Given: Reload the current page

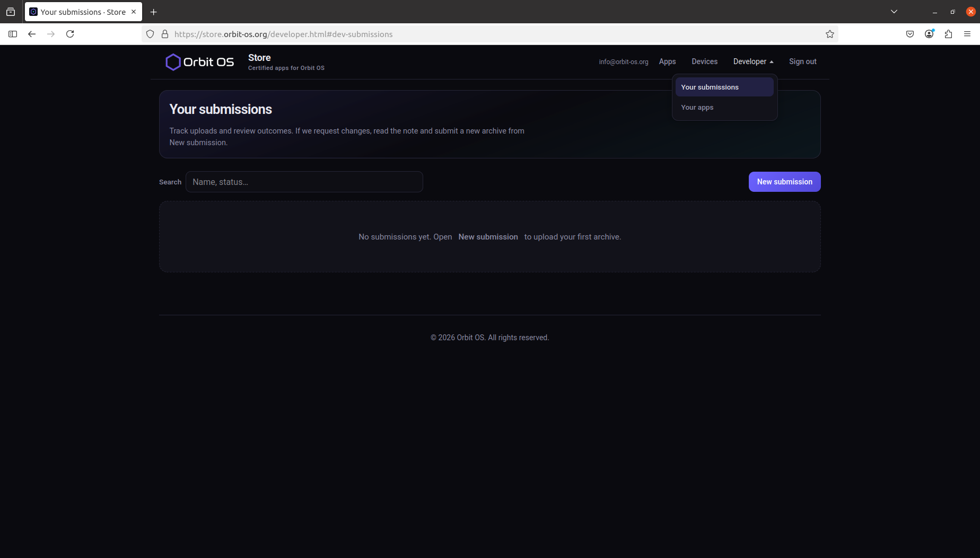Looking at the screenshot, I should pyautogui.click(x=70, y=33).
